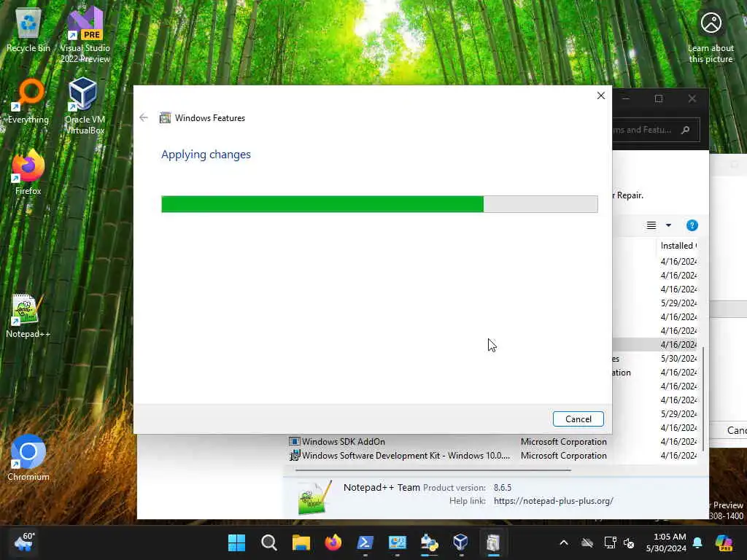
Task: Click the horizontal scrollbar in program list
Action: (x=433, y=470)
